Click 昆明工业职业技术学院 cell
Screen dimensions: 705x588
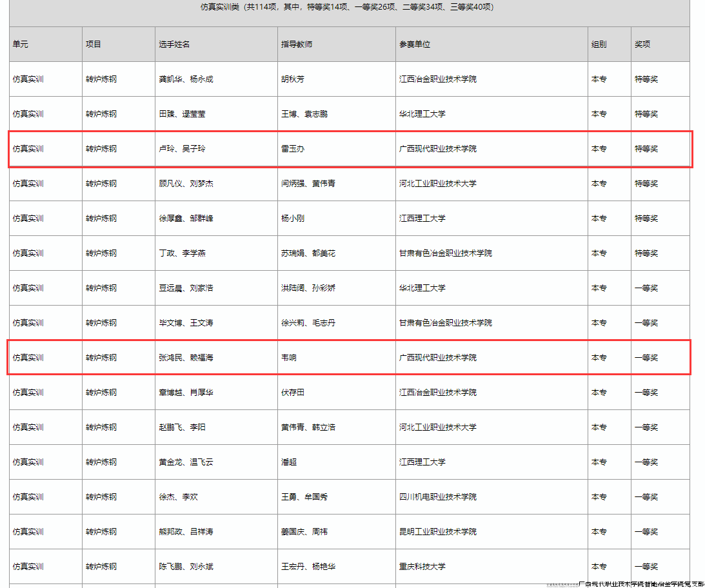click(438, 532)
